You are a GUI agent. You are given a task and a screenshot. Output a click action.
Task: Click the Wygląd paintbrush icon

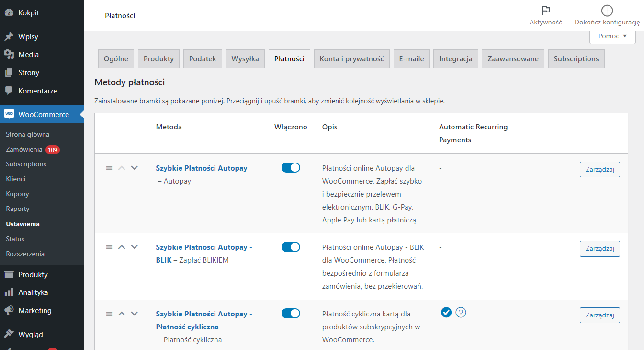tap(9, 335)
